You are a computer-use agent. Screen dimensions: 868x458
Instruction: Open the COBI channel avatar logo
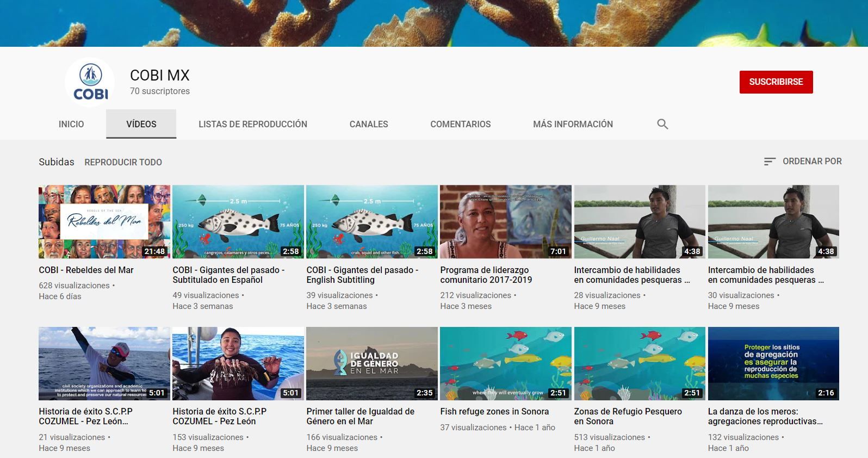(90, 82)
